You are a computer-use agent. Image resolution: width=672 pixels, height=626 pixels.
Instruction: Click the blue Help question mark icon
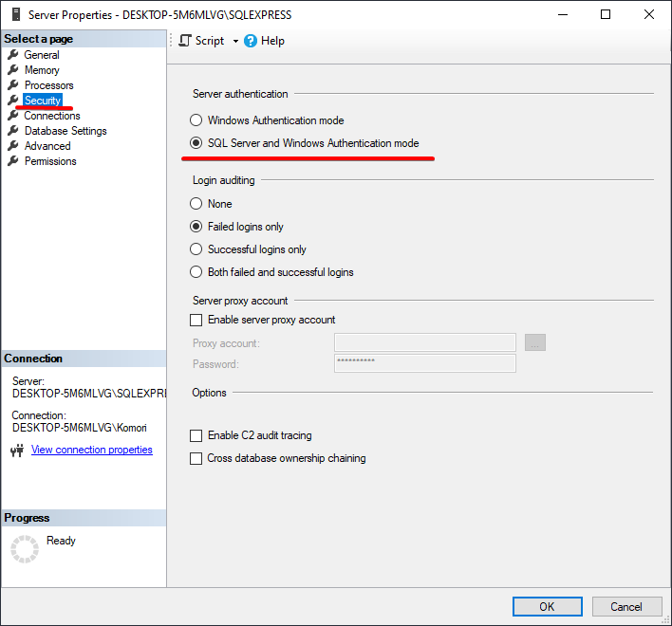pyautogui.click(x=251, y=41)
